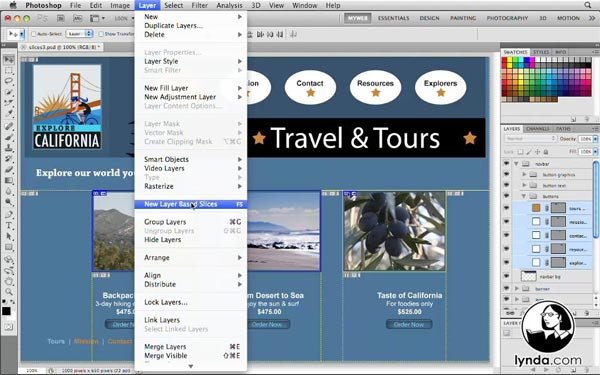Select the Lasso tool

coord(8,81)
